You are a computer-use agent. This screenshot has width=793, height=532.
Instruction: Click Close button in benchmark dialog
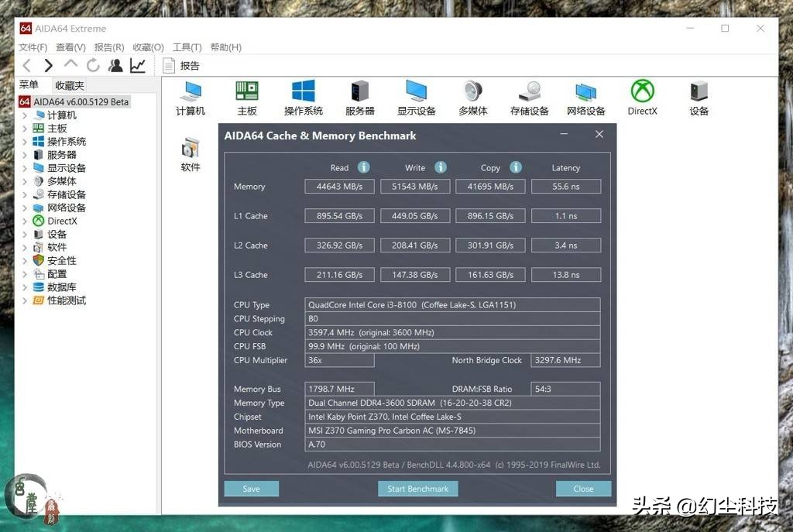(583, 489)
